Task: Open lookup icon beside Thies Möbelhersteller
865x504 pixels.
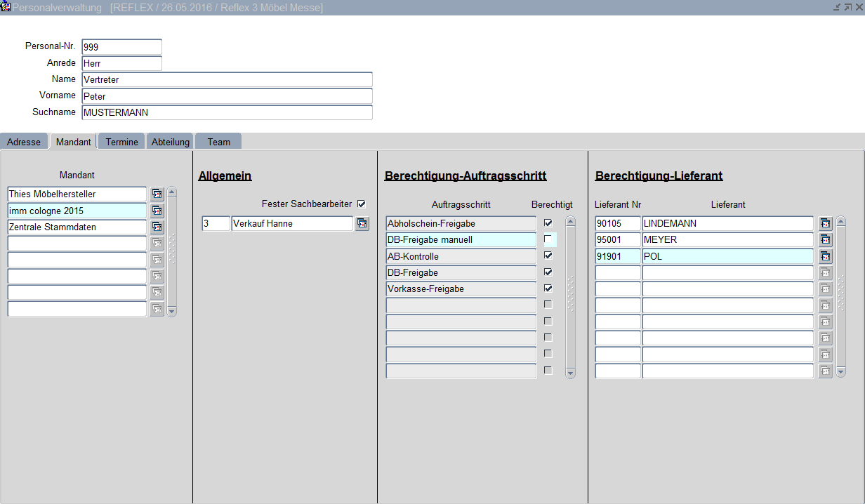Action: coord(157,194)
